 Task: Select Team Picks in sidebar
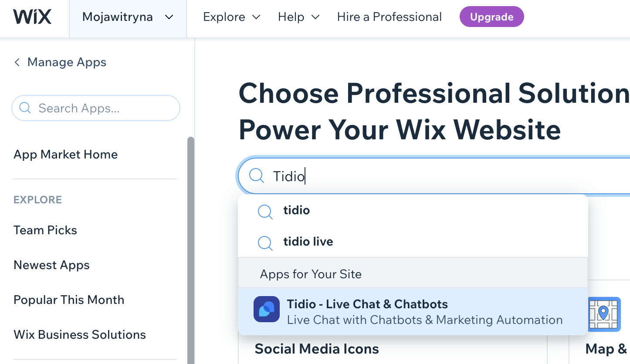[45, 230]
